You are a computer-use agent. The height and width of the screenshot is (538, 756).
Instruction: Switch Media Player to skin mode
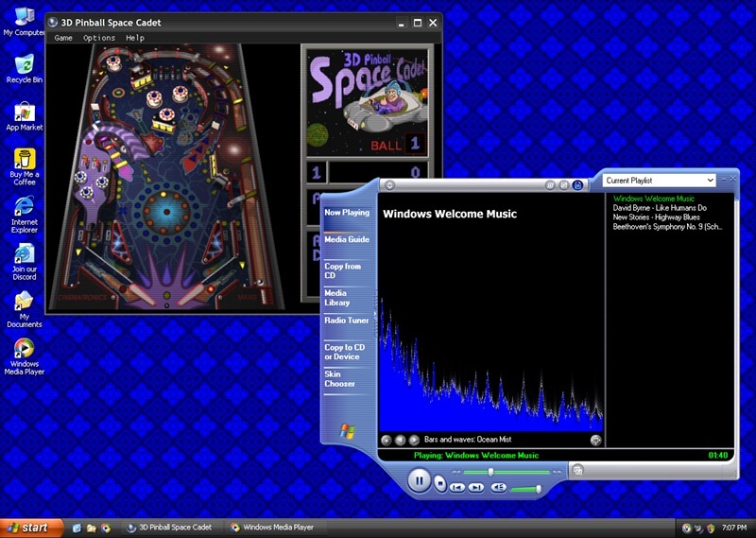click(577, 470)
